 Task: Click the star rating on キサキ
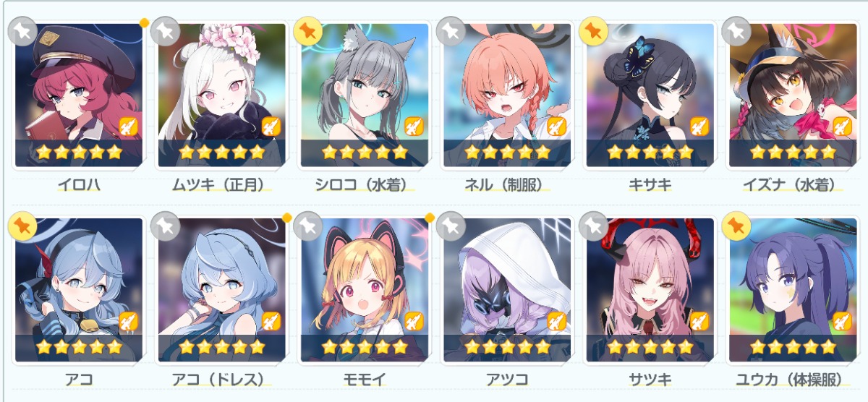click(x=650, y=153)
